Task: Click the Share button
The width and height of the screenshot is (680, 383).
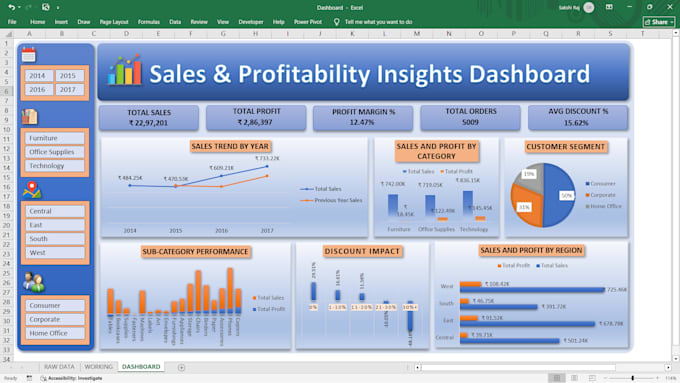Action: [x=658, y=22]
